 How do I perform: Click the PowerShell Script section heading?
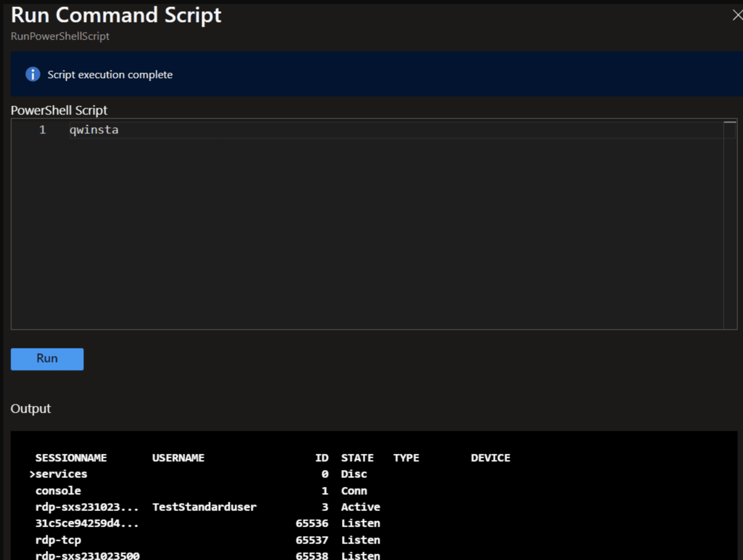pos(59,110)
